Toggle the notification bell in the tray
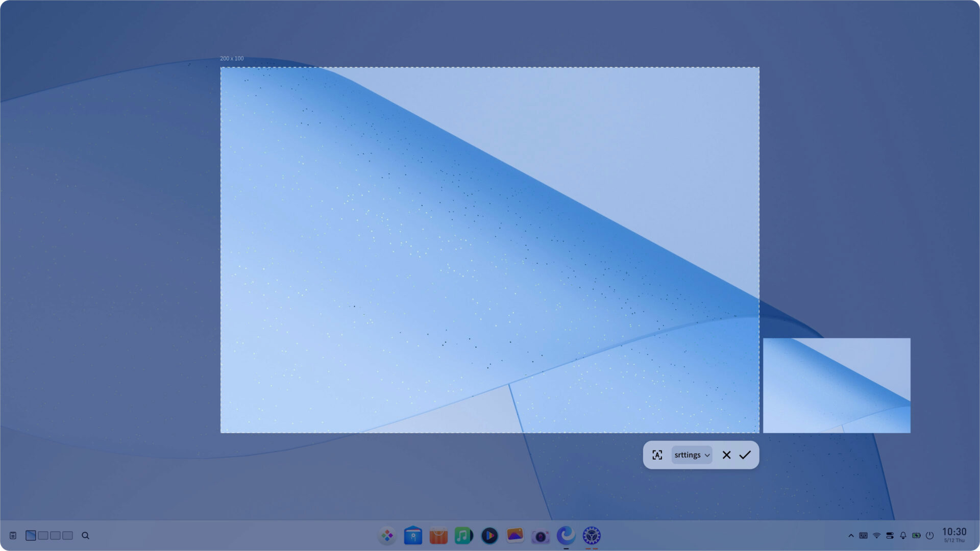Viewport: 980px width, 551px height. [902, 536]
